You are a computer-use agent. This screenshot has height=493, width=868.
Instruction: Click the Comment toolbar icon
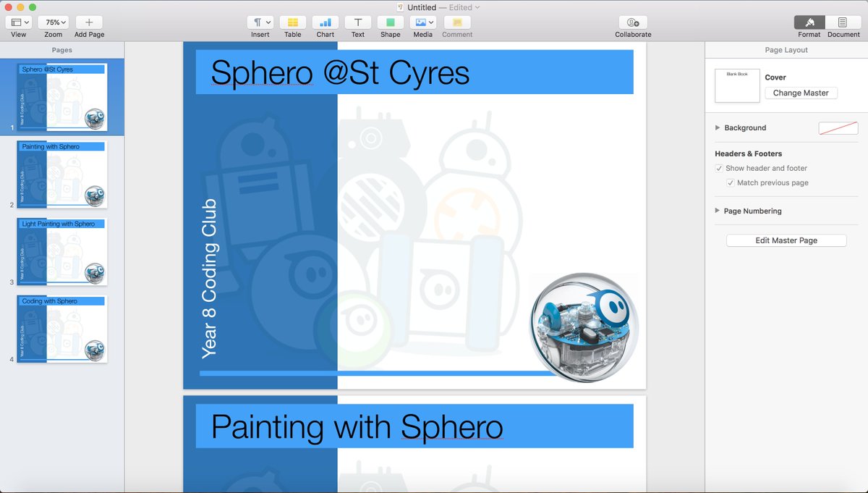coord(457,22)
